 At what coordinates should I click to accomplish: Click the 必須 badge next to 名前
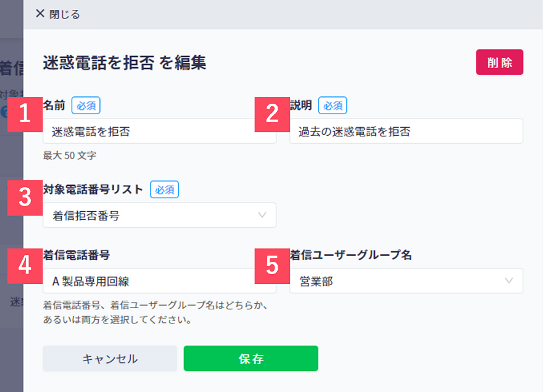(x=86, y=106)
